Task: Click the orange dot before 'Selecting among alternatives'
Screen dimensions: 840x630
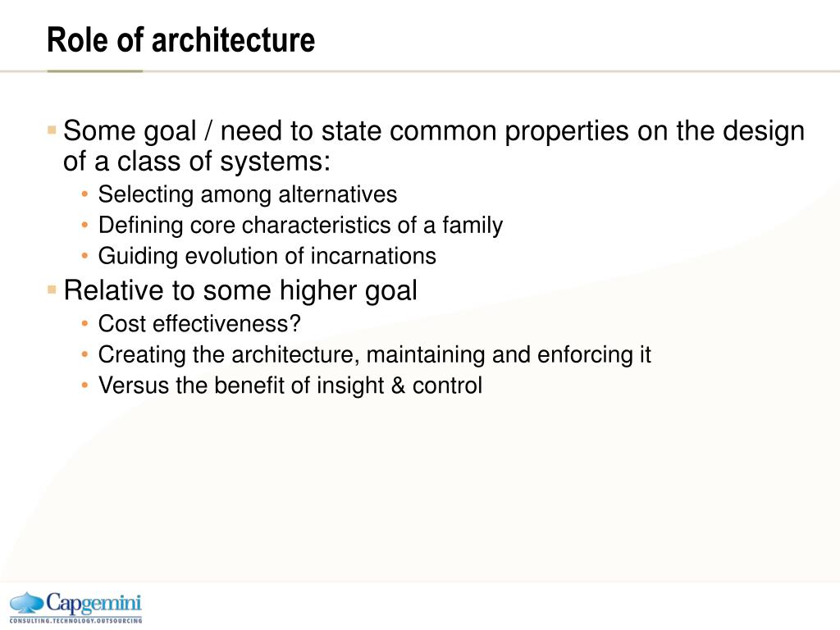Action: tap(84, 194)
